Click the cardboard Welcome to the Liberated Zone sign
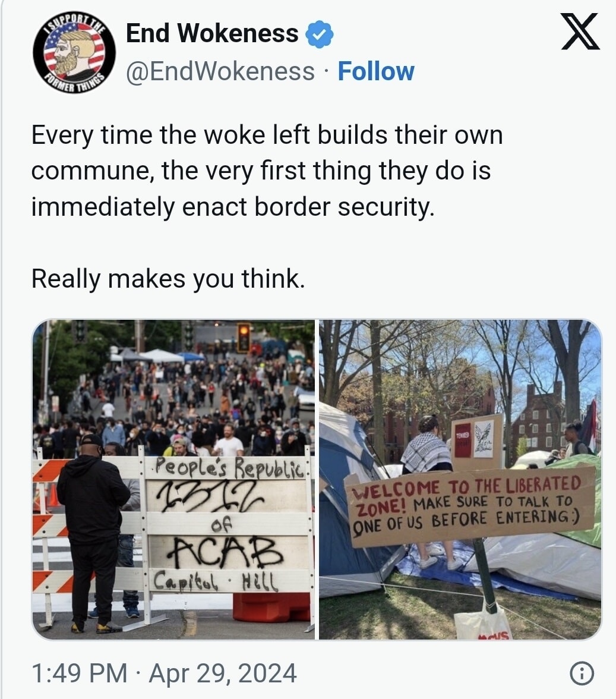616x699 pixels. [472, 505]
